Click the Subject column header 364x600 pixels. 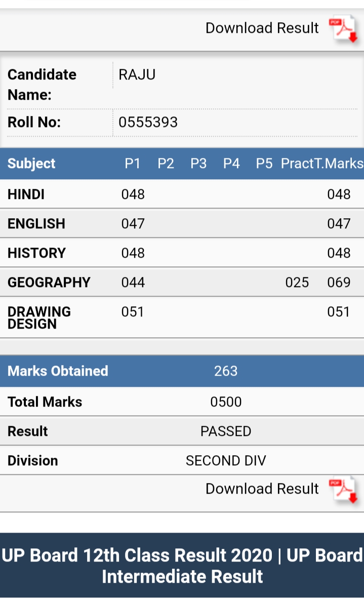[31, 164]
